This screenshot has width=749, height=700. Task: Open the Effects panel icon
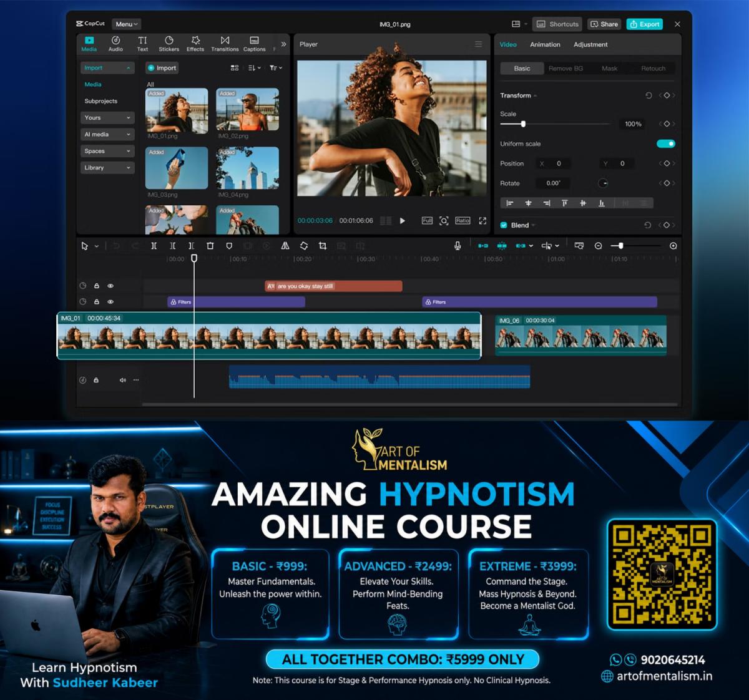click(x=195, y=43)
